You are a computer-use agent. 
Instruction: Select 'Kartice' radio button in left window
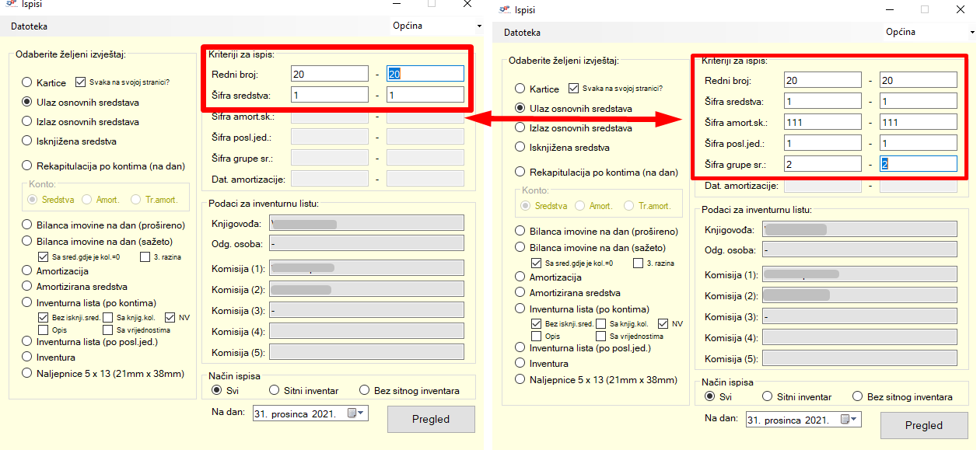coord(27,82)
